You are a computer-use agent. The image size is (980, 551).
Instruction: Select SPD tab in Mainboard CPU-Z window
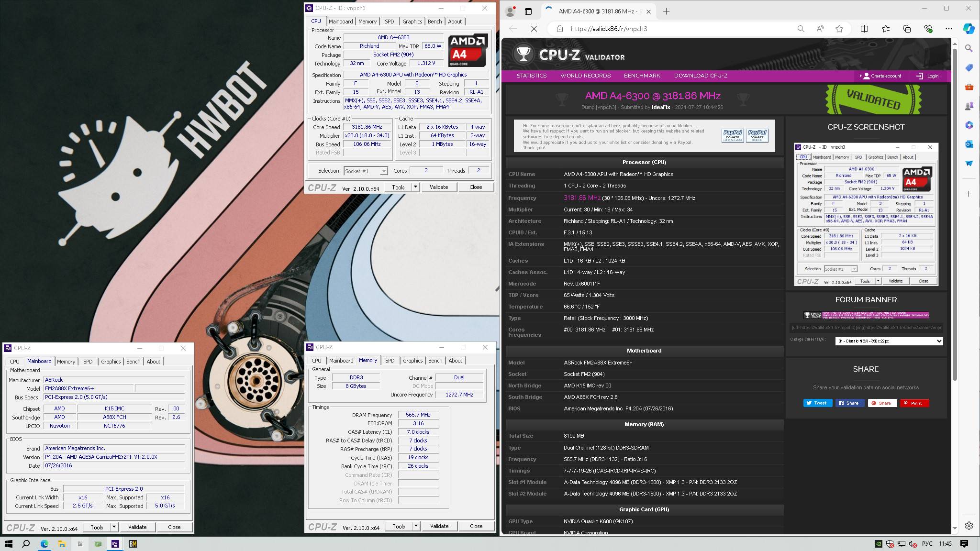[88, 362]
